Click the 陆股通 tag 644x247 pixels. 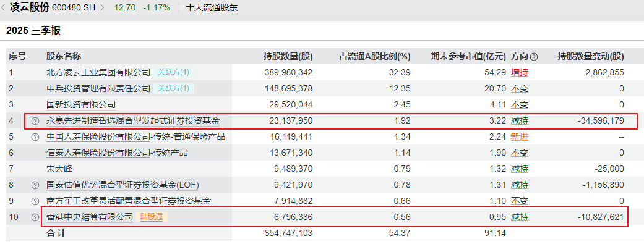pyautogui.click(x=152, y=217)
